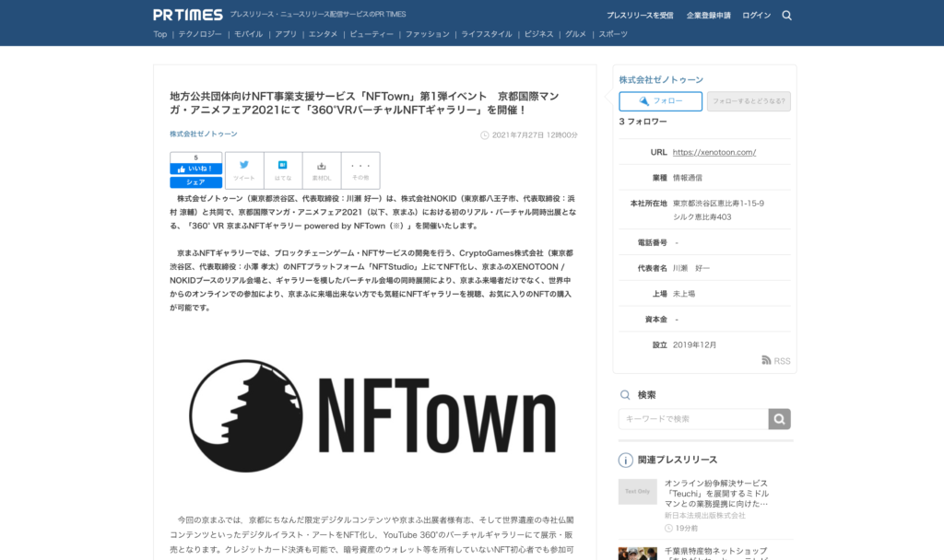The image size is (944, 560).
Task: Click the ログイン link
Action: click(756, 16)
